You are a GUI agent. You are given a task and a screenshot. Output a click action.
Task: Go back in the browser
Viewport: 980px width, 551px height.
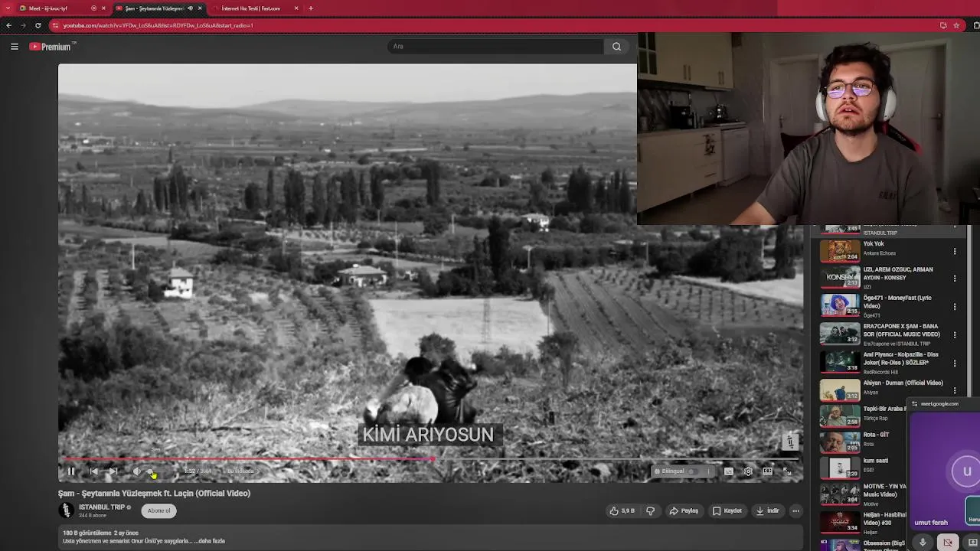tap(8, 25)
